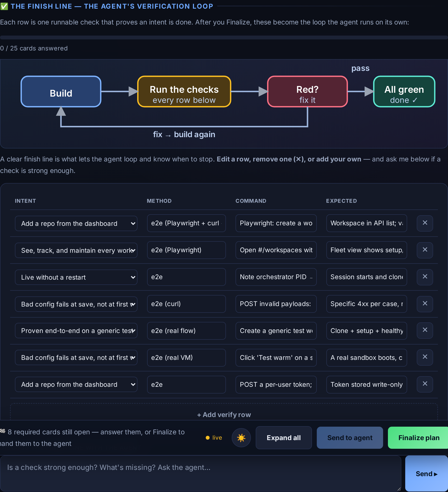This screenshot has height=492, width=448.
Task: Toggle light theme with the sun icon
Action: click(241, 437)
